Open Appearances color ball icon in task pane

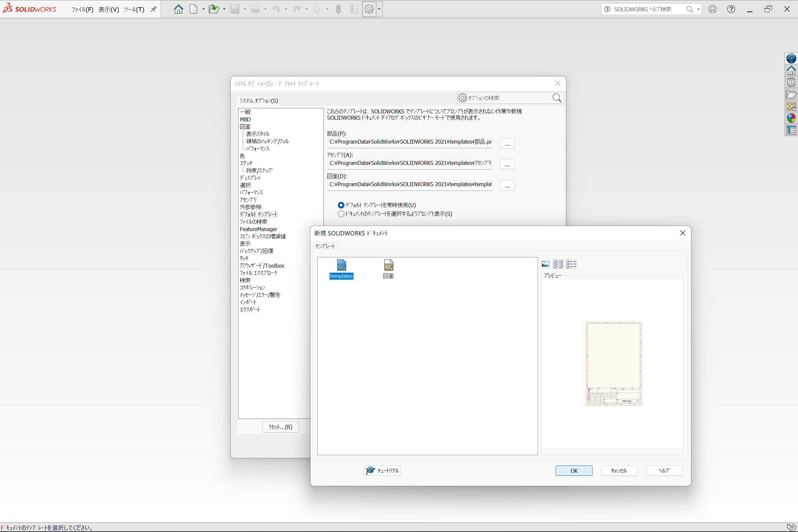(x=791, y=118)
